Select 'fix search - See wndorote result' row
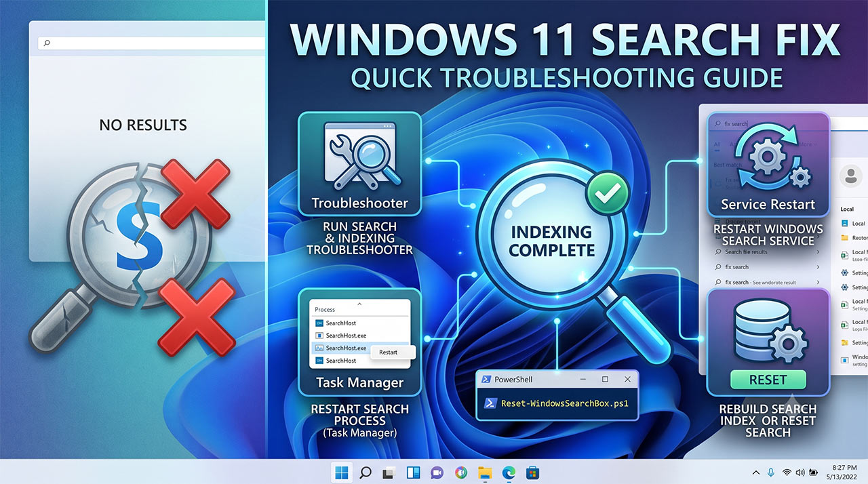Viewport: 868px width, 484px height. (766, 282)
